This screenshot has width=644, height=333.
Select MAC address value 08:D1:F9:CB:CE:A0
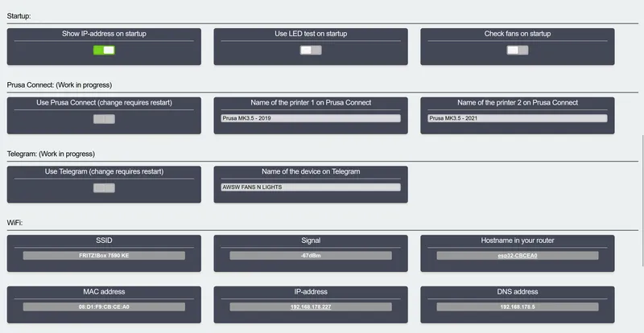104,307
